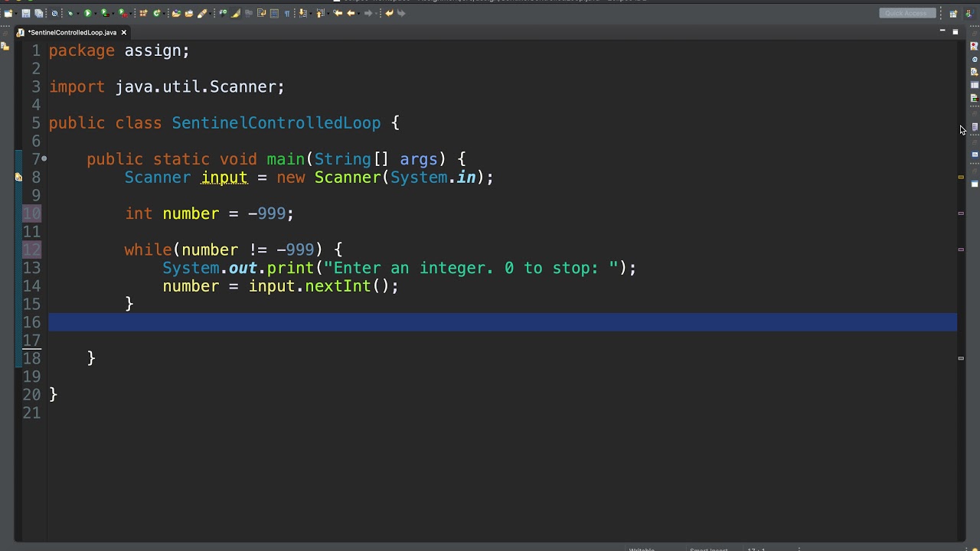
Task: Click the green Run button
Action: (x=87, y=13)
